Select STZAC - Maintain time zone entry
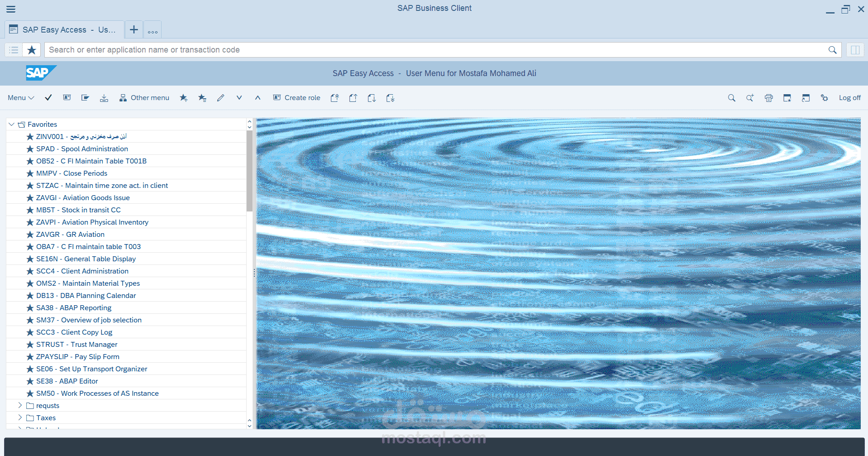Image resolution: width=868 pixels, height=456 pixels. pos(126,186)
